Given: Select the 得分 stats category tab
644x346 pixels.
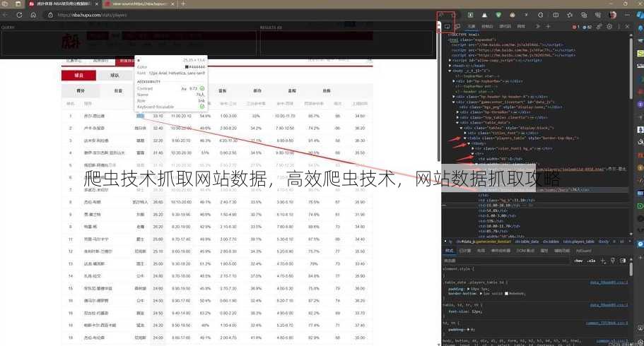Looking at the screenshot, I should (81, 90).
